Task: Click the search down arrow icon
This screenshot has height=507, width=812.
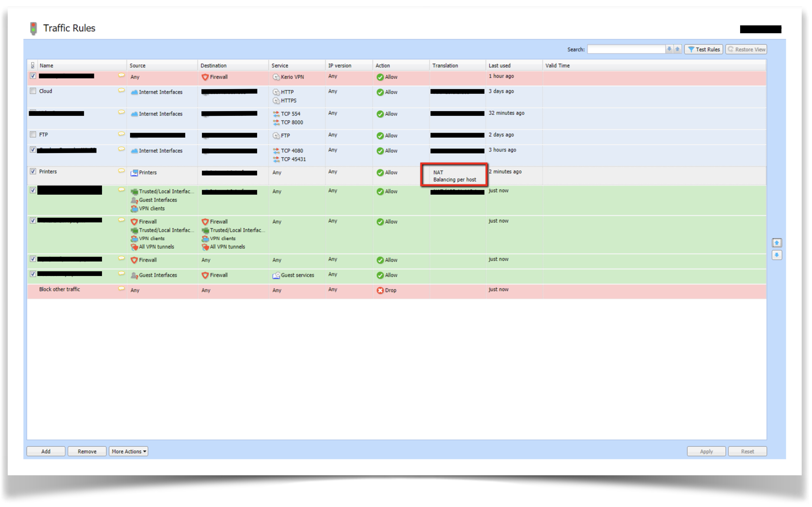Action: tap(669, 49)
